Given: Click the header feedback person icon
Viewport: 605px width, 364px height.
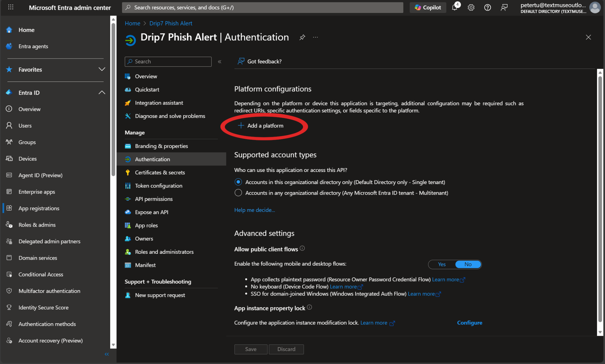Looking at the screenshot, I should (x=504, y=7).
